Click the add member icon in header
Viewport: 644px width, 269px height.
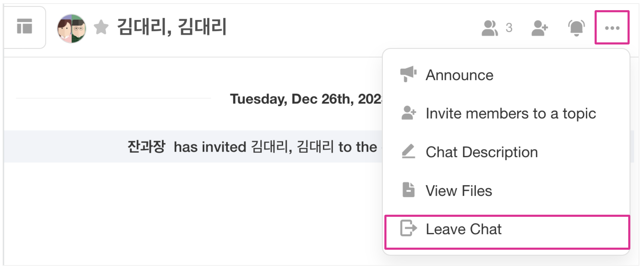pyautogui.click(x=539, y=28)
